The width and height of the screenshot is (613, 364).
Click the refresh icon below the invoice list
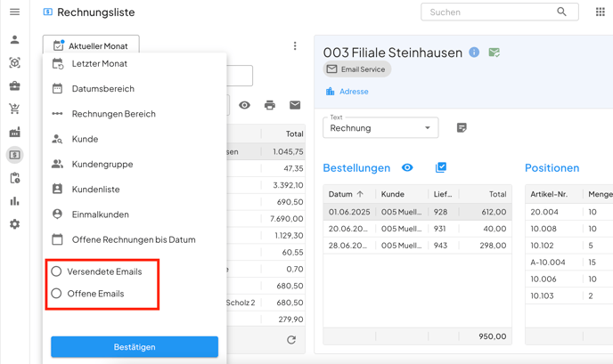290,340
